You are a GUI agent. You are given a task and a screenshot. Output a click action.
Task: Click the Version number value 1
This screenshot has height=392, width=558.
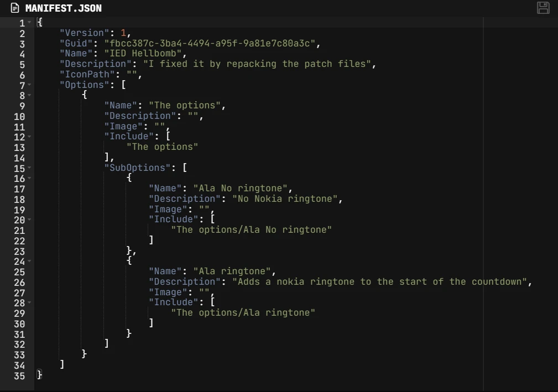(123, 33)
